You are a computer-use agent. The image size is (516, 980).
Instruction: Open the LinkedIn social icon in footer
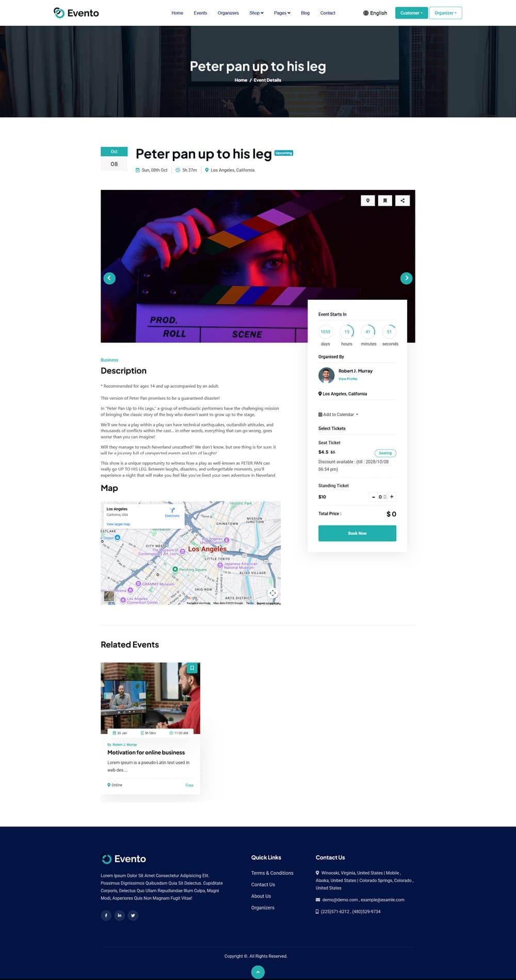click(119, 916)
